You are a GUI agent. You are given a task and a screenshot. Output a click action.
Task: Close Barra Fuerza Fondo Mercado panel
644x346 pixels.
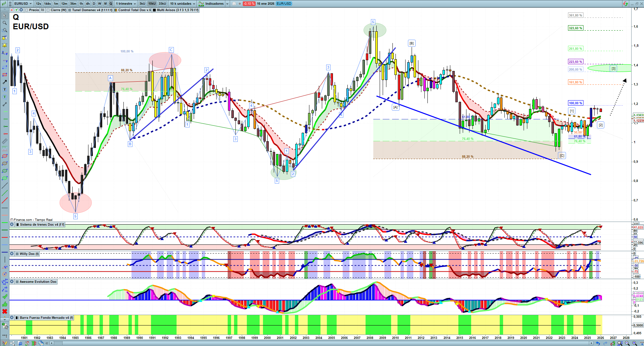click(x=12, y=318)
